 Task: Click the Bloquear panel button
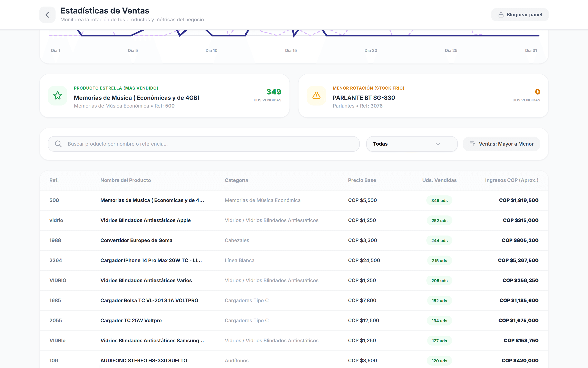(520, 15)
